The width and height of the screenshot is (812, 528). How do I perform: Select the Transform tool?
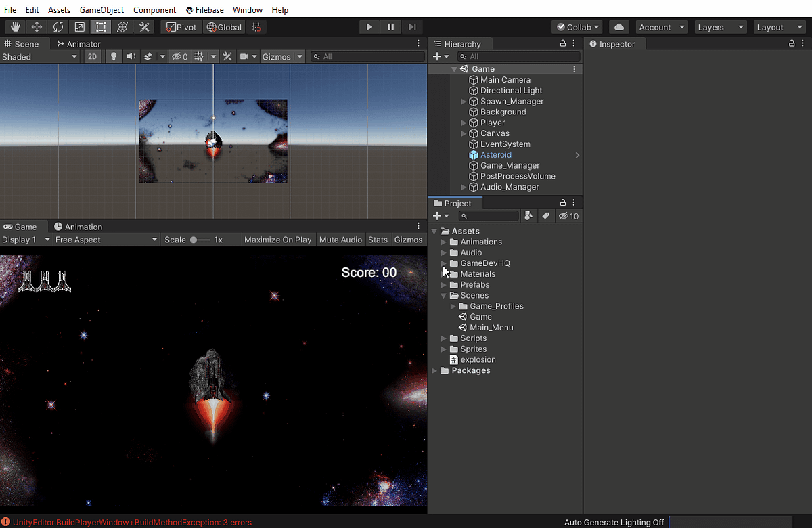pyautogui.click(x=122, y=27)
